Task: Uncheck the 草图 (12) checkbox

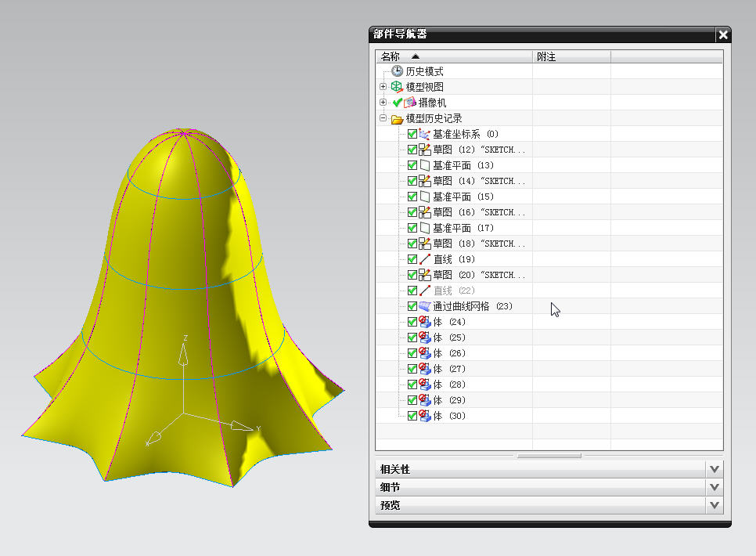Action: pos(412,150)
